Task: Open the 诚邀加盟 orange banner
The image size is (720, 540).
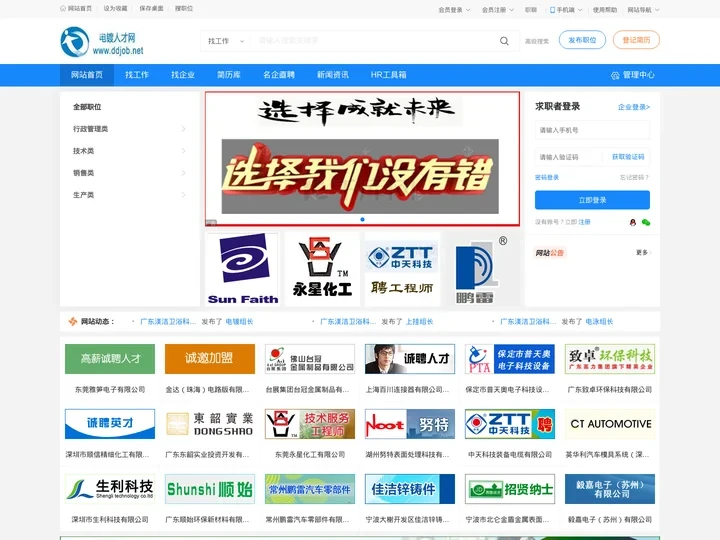Action: (x=210, y=359)
